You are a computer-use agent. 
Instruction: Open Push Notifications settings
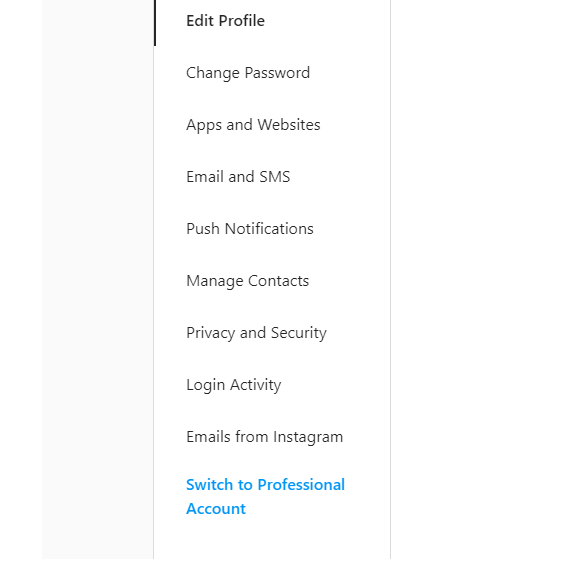point(272,229)
